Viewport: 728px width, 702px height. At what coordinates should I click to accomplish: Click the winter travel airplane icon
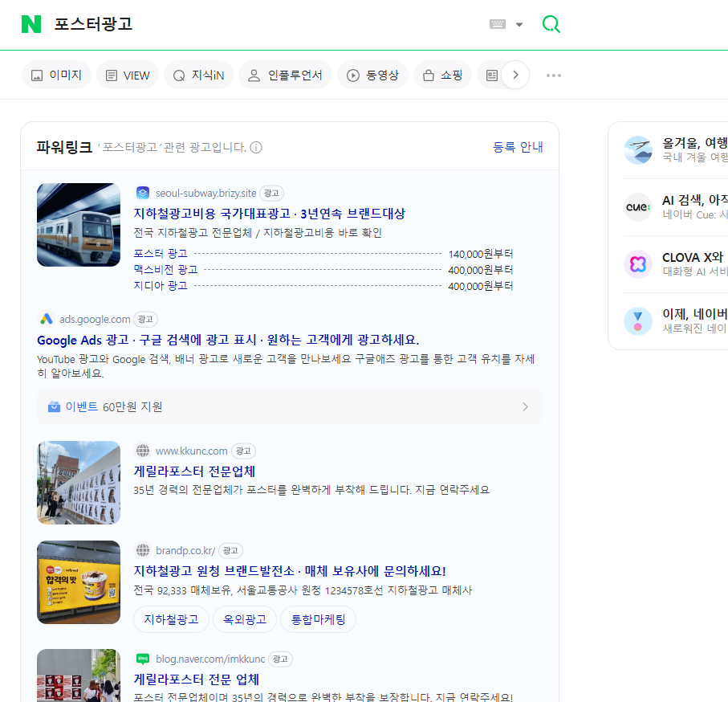(638, 150)
